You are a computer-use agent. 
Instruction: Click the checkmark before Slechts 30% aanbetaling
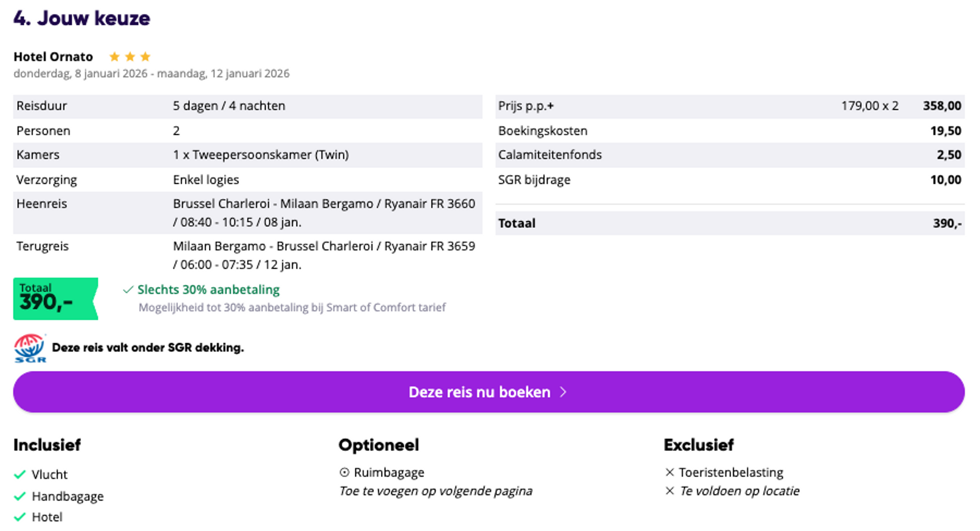point(128,290)
